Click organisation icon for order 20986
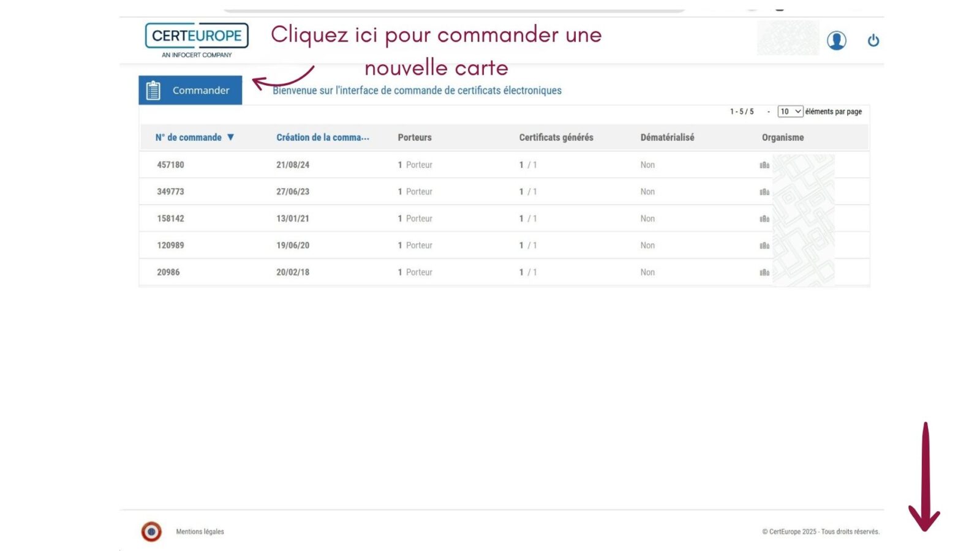Image resolution: width=980 pixels, height=551 pixels. 764,272
